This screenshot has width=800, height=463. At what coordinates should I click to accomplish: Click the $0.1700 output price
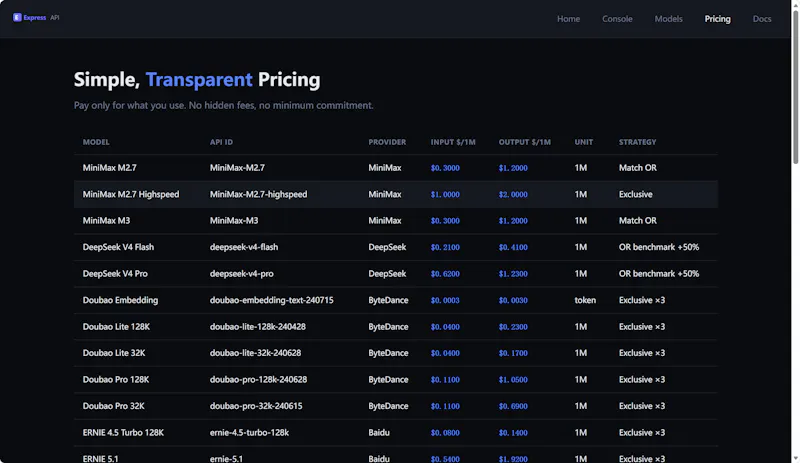pyautogui.click(x=513, y=353)
